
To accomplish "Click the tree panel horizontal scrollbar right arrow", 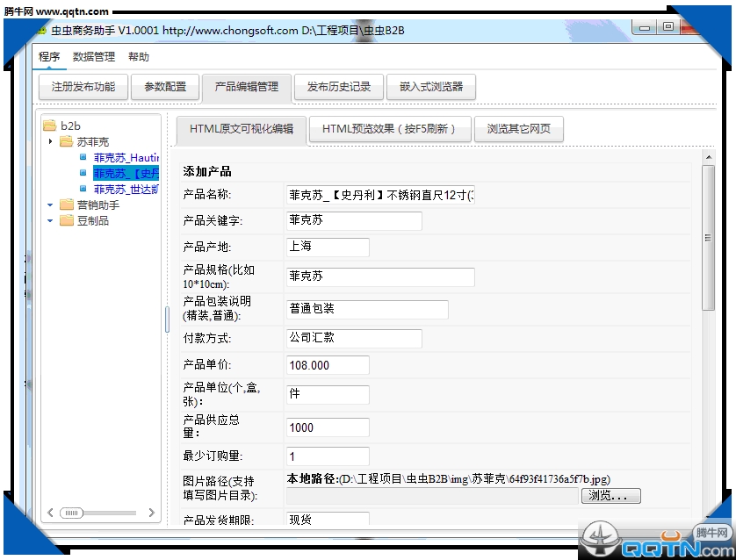I will click(151, 513).
